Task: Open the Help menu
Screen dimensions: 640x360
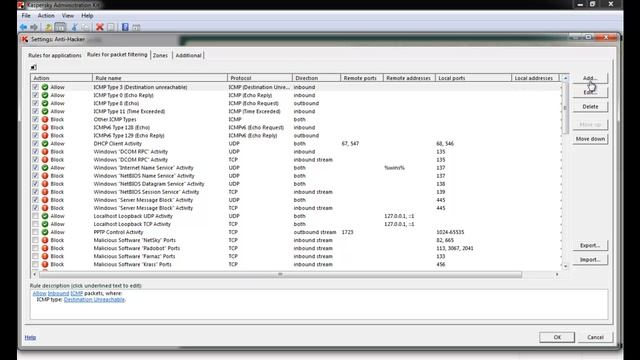Action: coord(87,16)
